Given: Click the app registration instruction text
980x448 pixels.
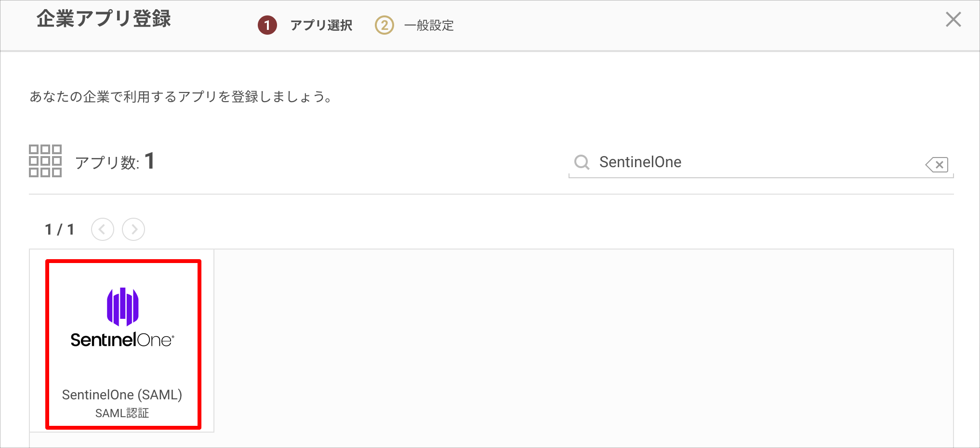Looking at the screenshot, I should pyautogui.click(x=180, y=95).
